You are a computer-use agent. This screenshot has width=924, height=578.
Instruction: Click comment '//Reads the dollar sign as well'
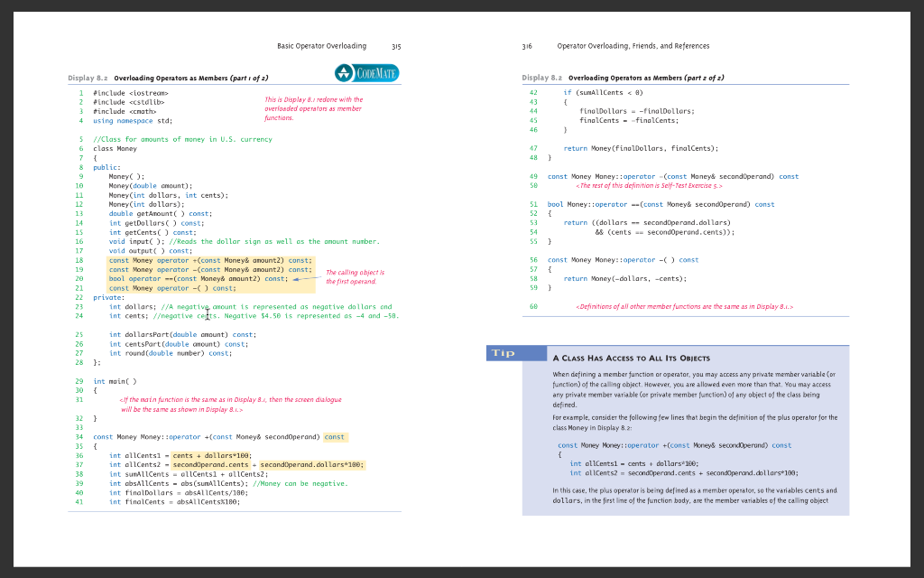coord(274,242)
